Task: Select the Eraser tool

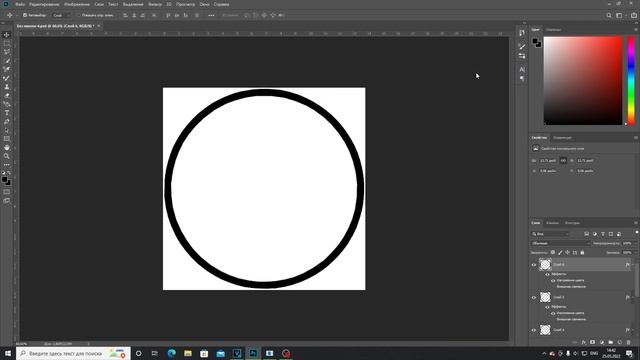Action: (x=7, y=96)
